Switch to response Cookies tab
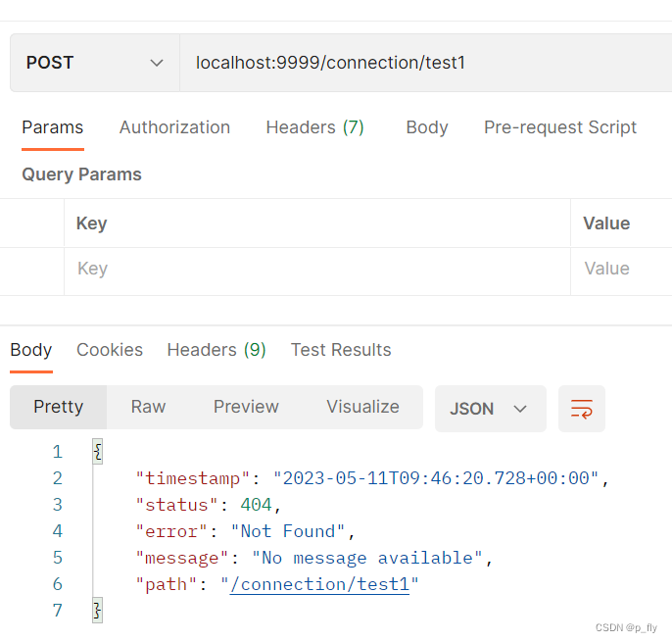 [x=110, y=350]
